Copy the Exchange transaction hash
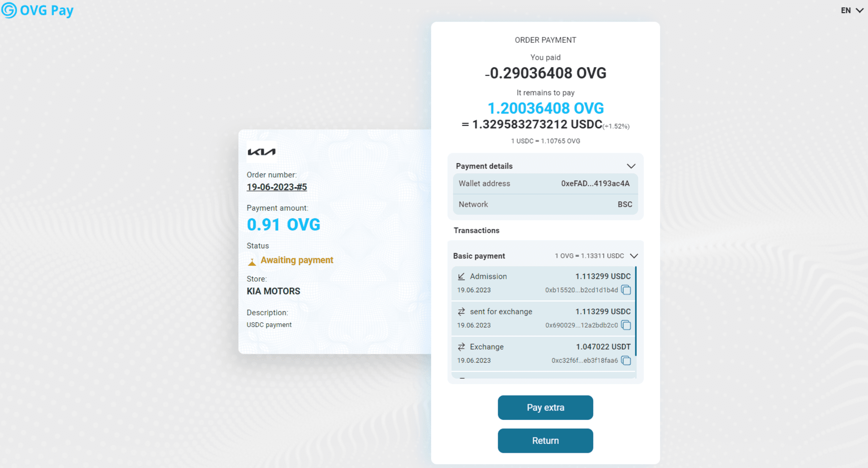This screenshot has width=868, height=468. point(626,360)
